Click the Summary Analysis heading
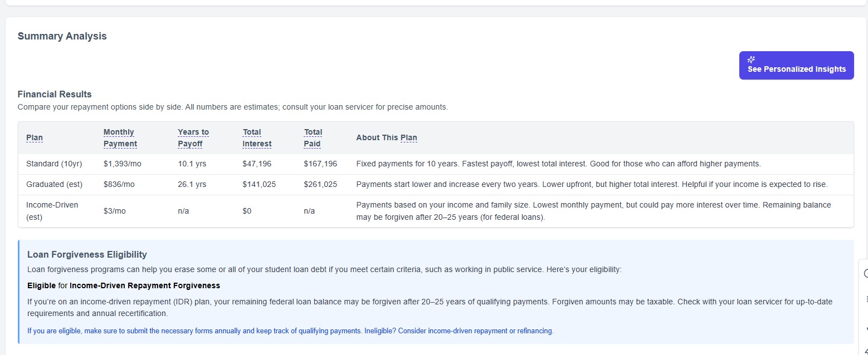The image size is (868, 355). click(x=62, y=36)
